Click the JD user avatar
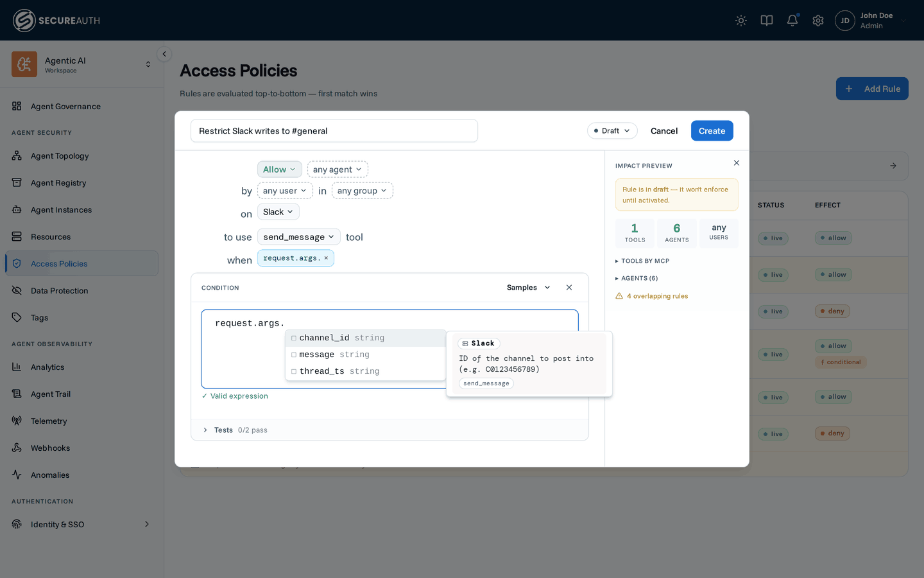924x578 pixels. [845, 21]
